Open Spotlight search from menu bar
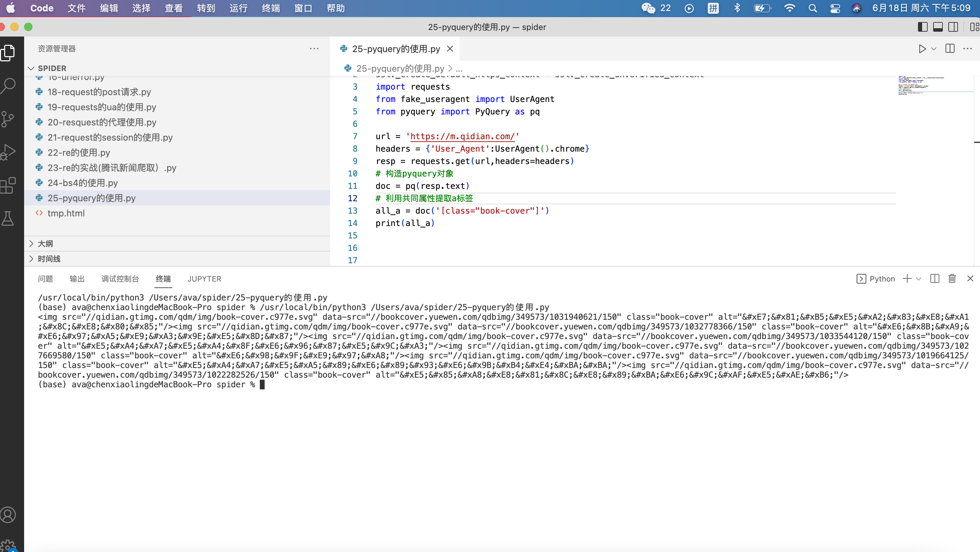 pos(813,8)
